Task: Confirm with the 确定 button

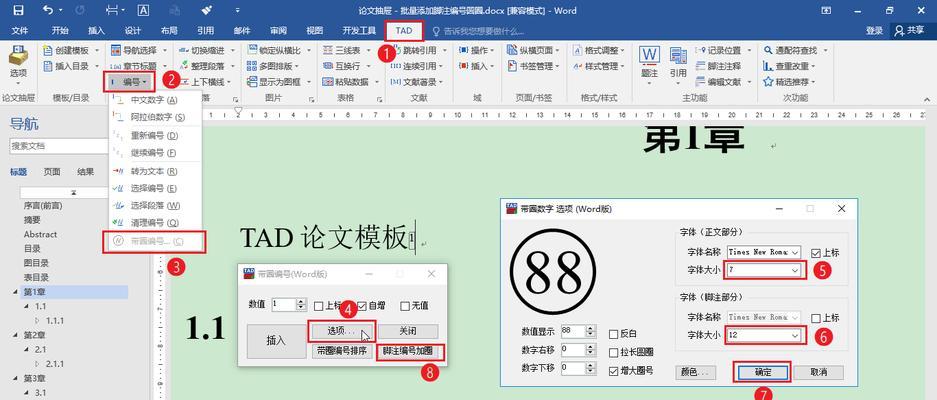Action: (x=763, y=372)
